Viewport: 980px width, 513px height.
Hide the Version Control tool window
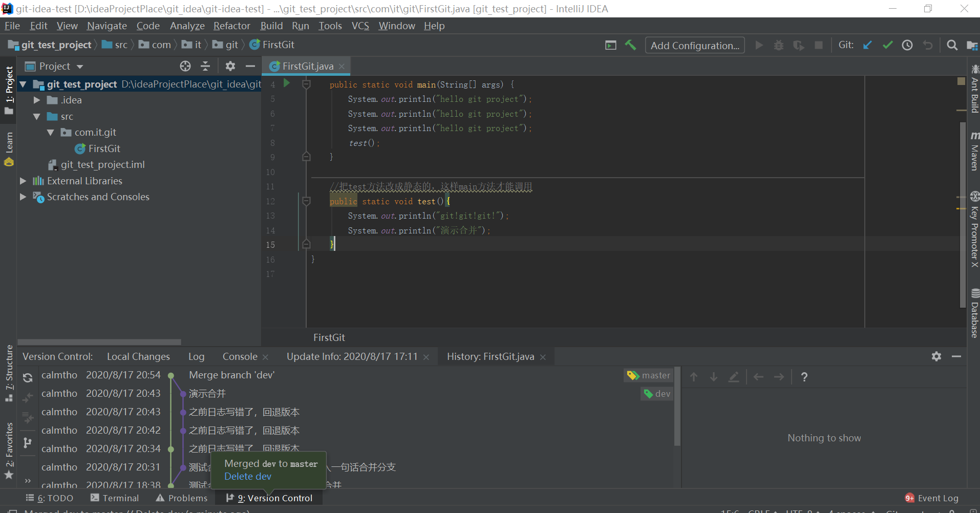click(956, 356)
